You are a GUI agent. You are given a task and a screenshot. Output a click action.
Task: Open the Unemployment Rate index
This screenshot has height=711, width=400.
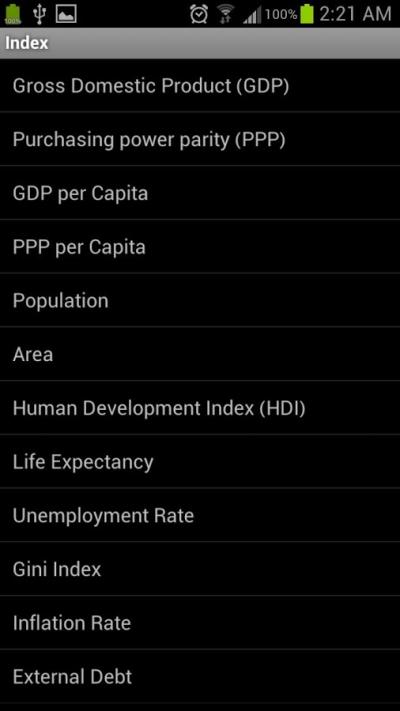point(200,515)
